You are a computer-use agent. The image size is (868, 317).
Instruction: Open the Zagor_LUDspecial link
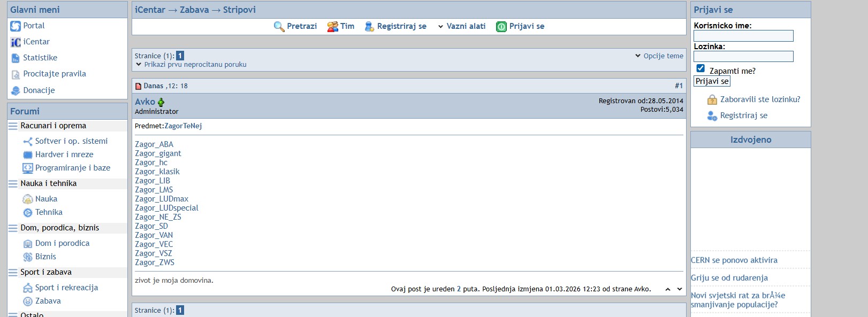point(166,208)
